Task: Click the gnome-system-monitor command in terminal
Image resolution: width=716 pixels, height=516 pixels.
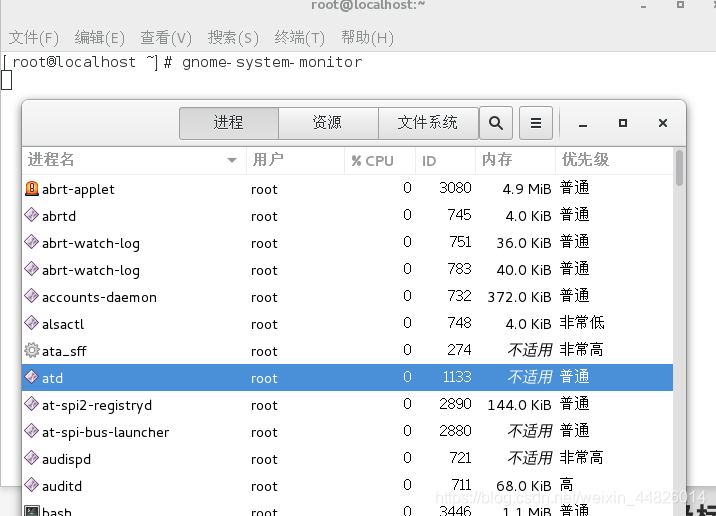Action: pyautogui.click(x=272, y=62)
